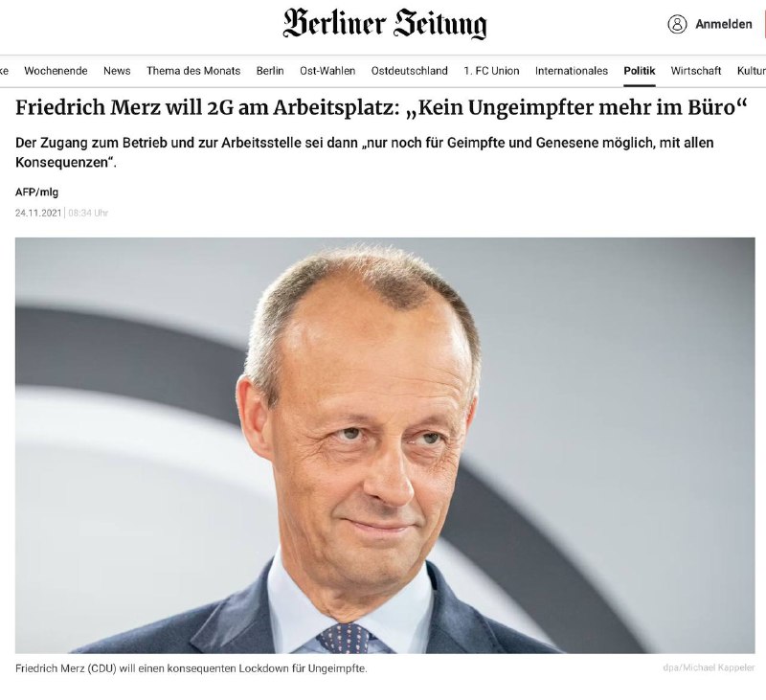Go to the Ostdeutschland section
766x700 pixels.
pos(410,71)
